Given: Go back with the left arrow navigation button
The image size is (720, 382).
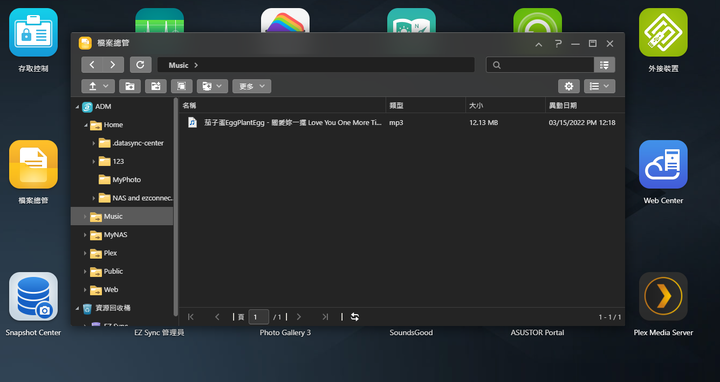Looking at the screenshot, I should (92, 65).
